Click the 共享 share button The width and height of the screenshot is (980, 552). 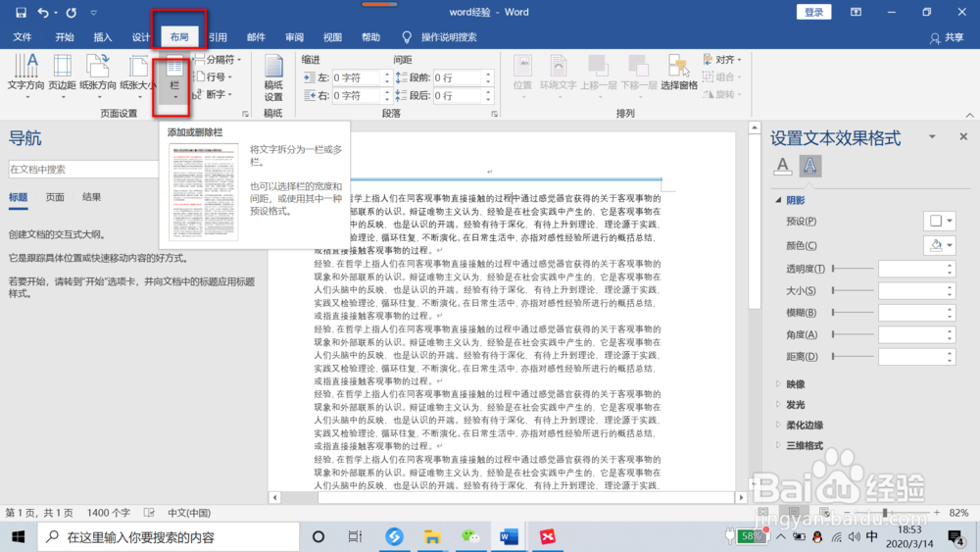pyautogui.click(x=947, y=37)
